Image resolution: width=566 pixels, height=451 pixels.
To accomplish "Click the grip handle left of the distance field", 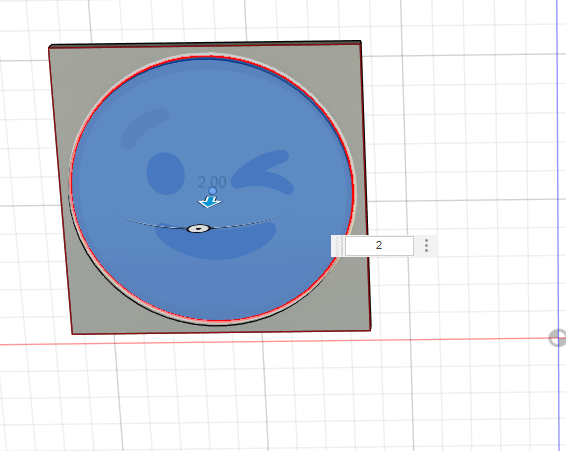I will [x=338, y=246].
